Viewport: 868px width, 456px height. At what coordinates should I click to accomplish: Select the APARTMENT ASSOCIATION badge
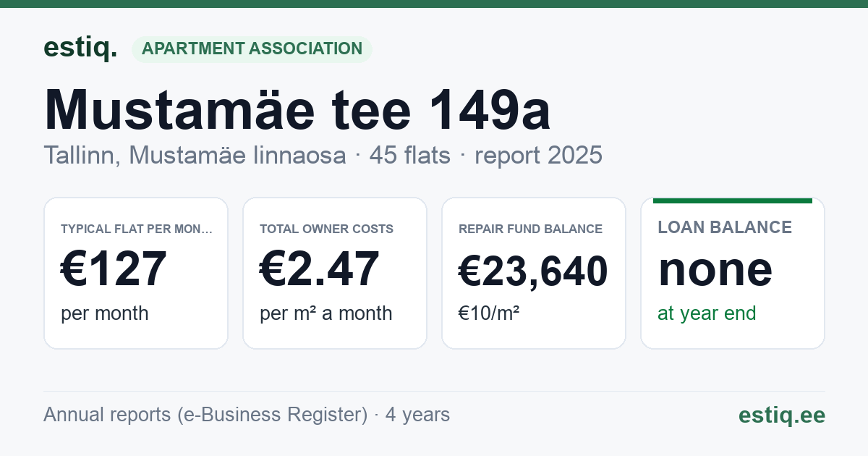pos(252,49)
